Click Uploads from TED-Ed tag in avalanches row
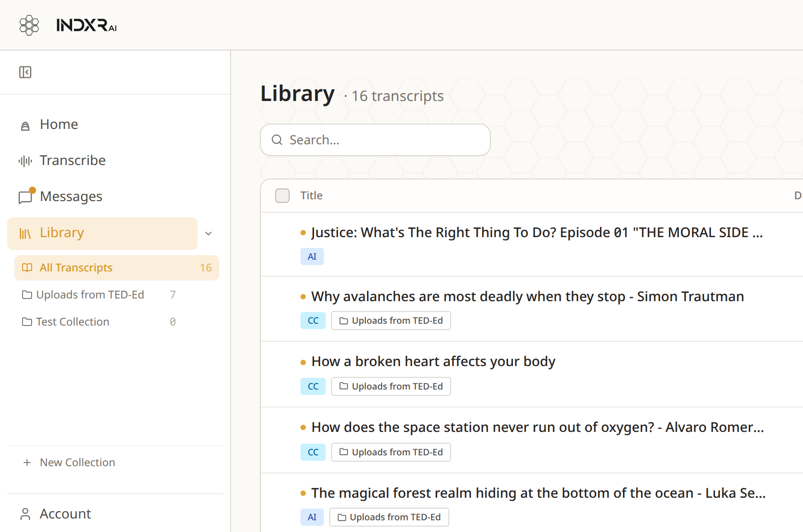803x532 pixels. pos(391,321)
